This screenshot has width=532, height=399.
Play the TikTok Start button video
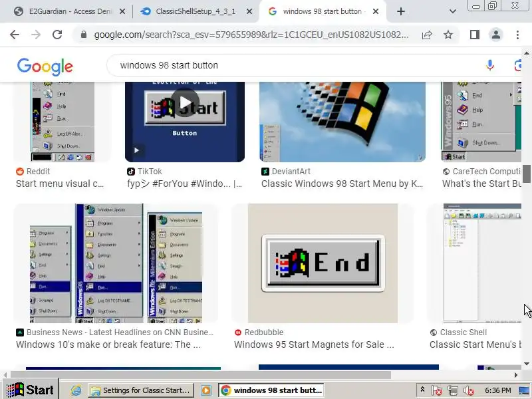coord(185,102)
